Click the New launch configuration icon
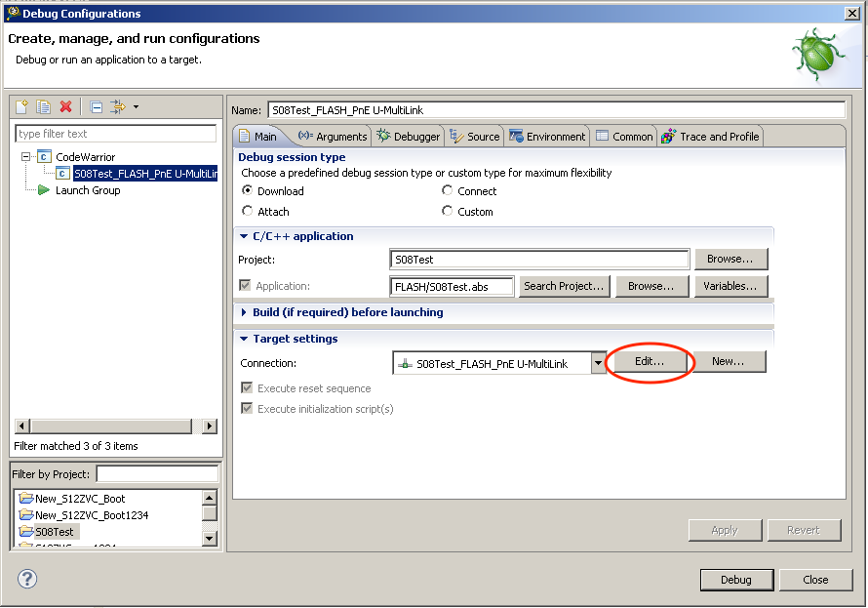This screenshot has width=868, height=608. point(22,106)
